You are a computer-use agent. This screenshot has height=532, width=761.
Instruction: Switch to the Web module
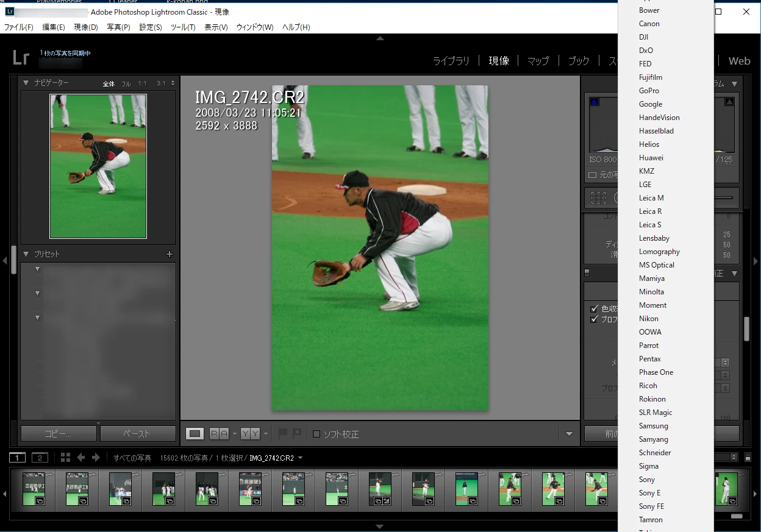click(739, 61)
